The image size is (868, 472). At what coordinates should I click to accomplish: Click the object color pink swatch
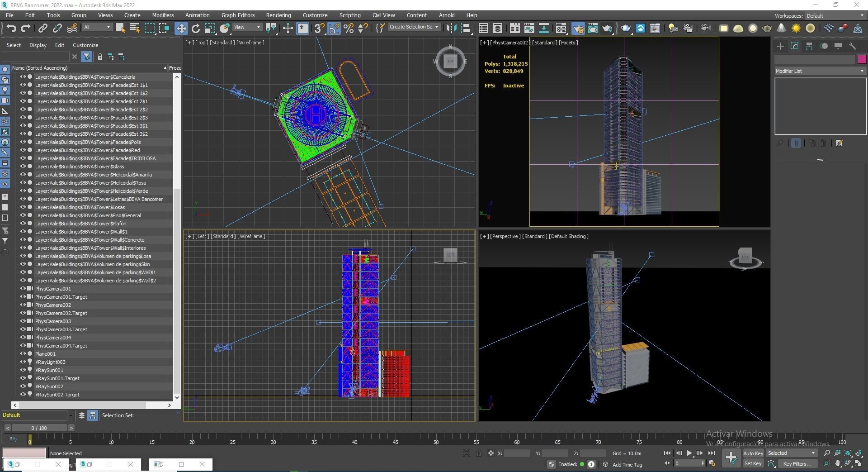click(x=862, y=59)
